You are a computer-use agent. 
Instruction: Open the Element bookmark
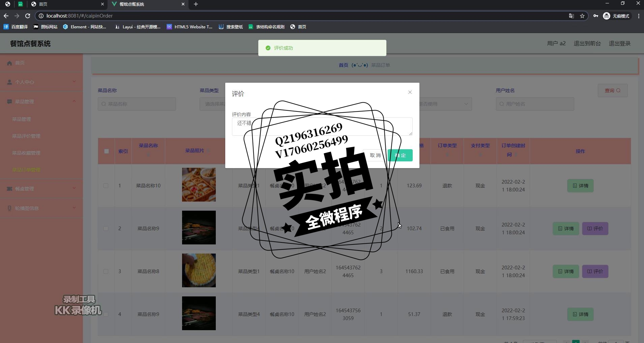[85, 27]
